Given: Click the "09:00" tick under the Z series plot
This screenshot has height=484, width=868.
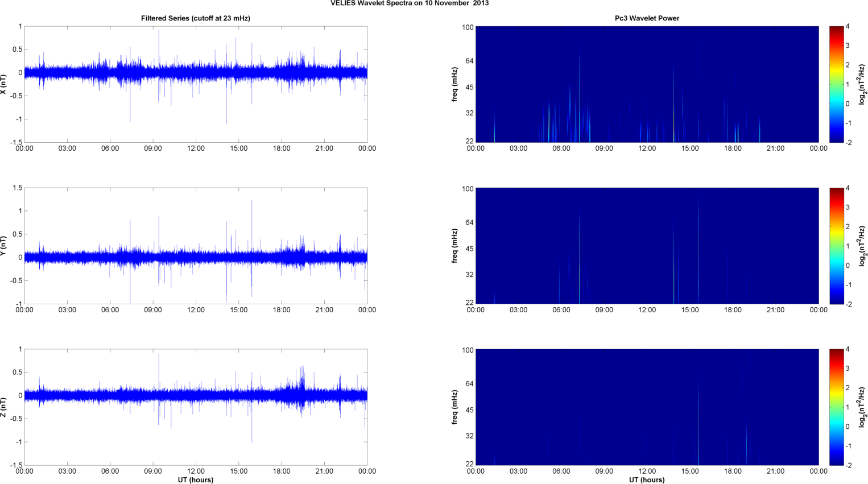Looking at the screenshot, I should tap(153, 471).
